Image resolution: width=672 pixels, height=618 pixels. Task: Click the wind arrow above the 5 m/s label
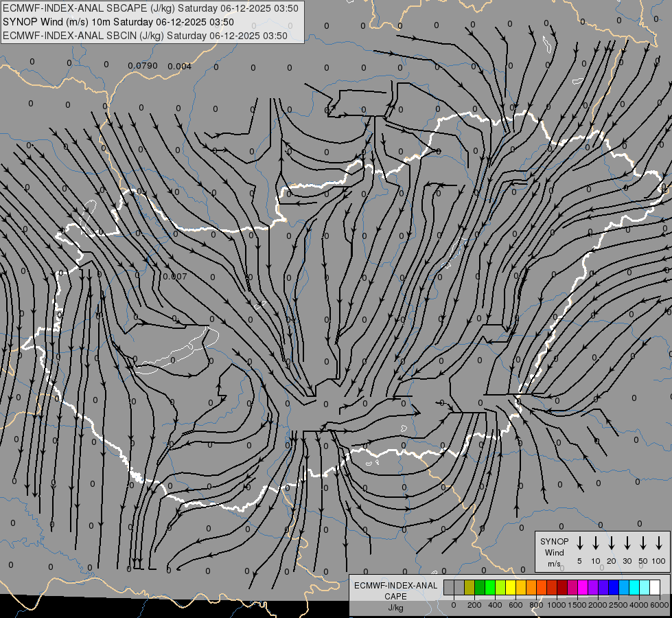tap(579, 543)
